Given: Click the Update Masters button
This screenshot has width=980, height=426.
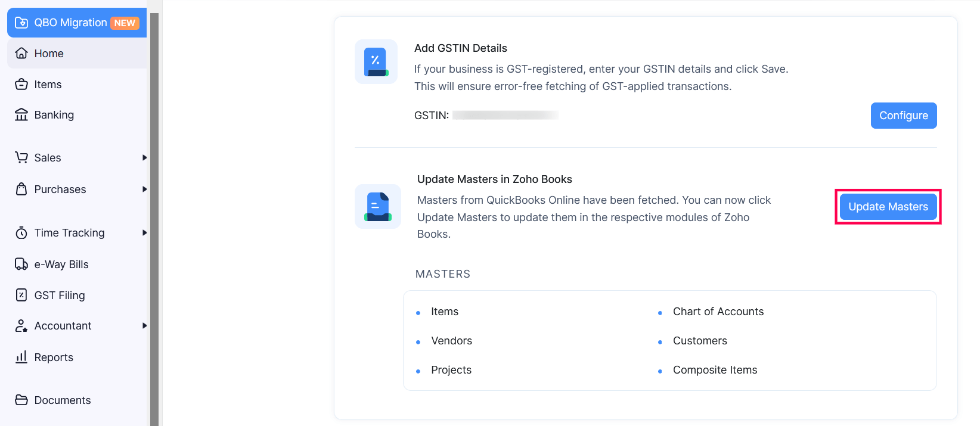Looking at the screenshot, I should point(888,207).
